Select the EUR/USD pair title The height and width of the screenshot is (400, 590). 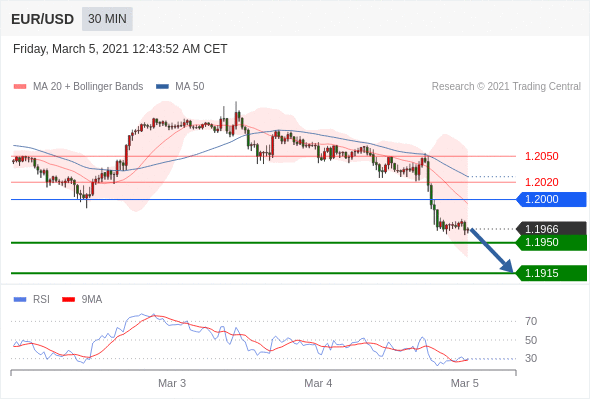43,19
